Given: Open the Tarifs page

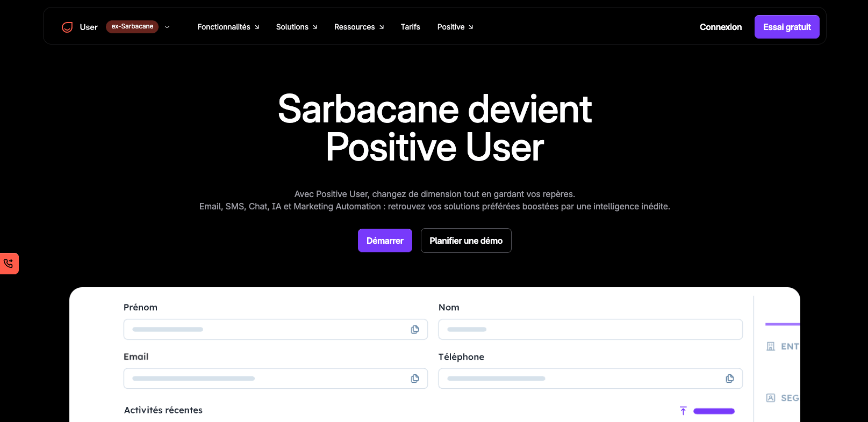Looking at the screenshot, I should pyautogui.click(x=410, y=27).
